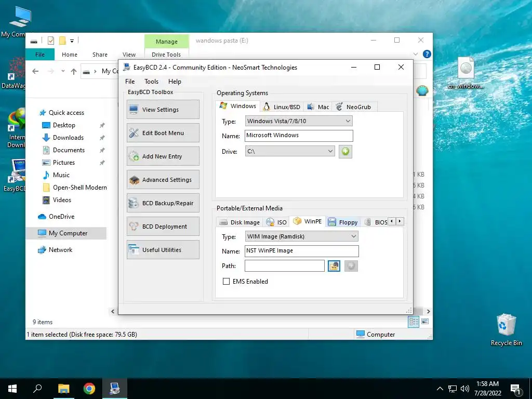Switch to the Disk Image tab
Viewport: 532px width, 399px height.
click(x=240, y=222)
